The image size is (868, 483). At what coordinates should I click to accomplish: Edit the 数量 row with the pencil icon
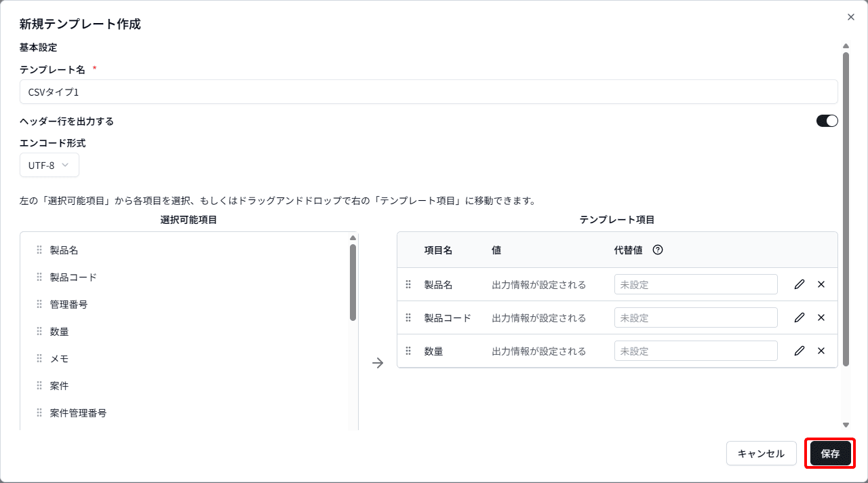pyautogui.click(x=799, y=351)
